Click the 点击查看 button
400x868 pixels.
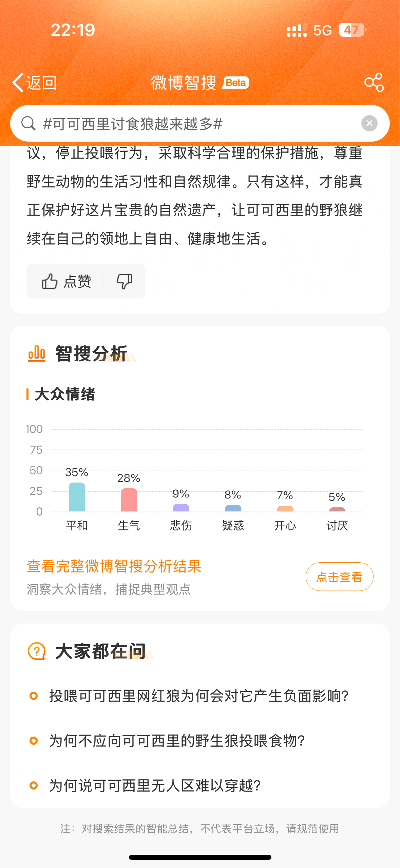coord(339,577)
